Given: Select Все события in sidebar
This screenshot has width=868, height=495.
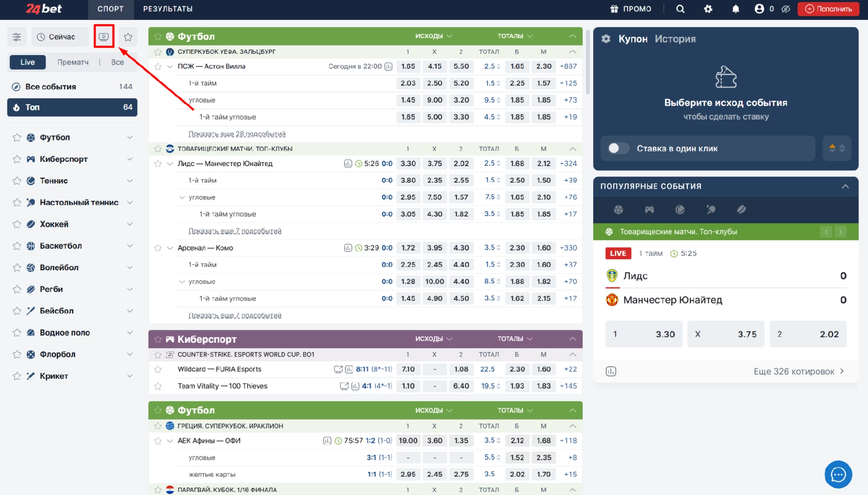Looking at the screenshot, I should [x=72, y=87].
